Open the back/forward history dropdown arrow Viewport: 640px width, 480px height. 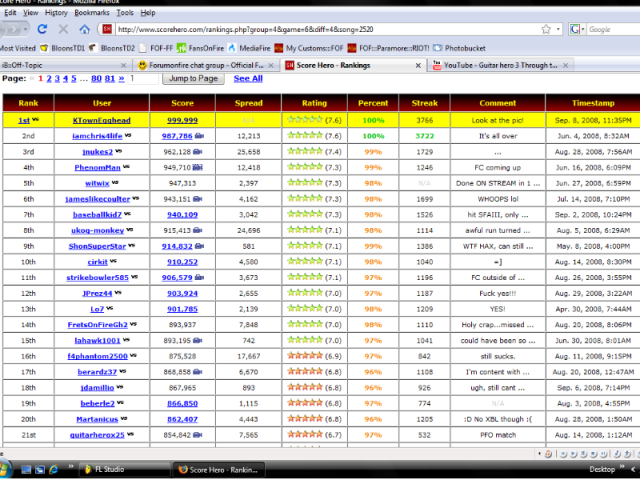point(25,29)
